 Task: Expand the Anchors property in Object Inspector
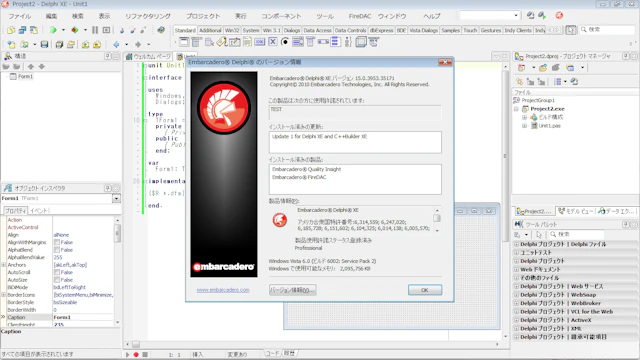point(4,265)
